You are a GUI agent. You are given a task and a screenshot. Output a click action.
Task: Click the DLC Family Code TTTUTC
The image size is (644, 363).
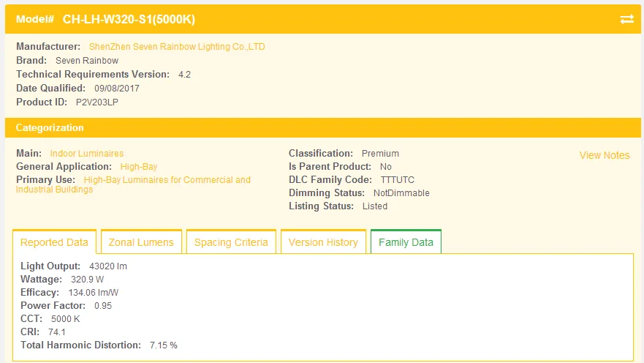[x=398, y=180]
